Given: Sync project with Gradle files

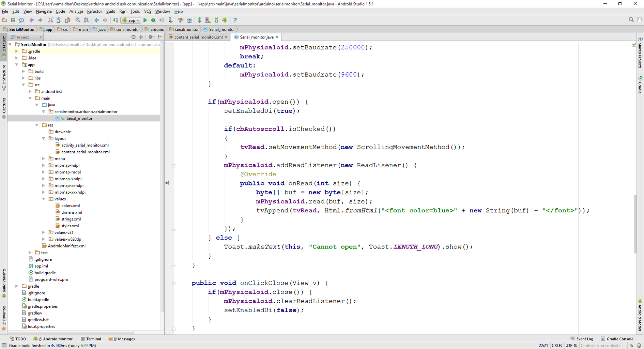Looking at the screenshot, I should click(199, 20).
